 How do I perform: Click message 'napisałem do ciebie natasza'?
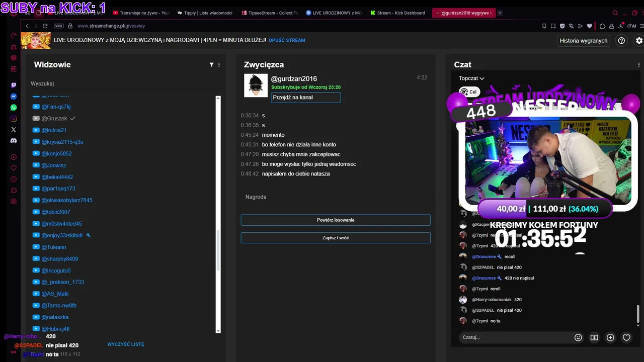296,174
